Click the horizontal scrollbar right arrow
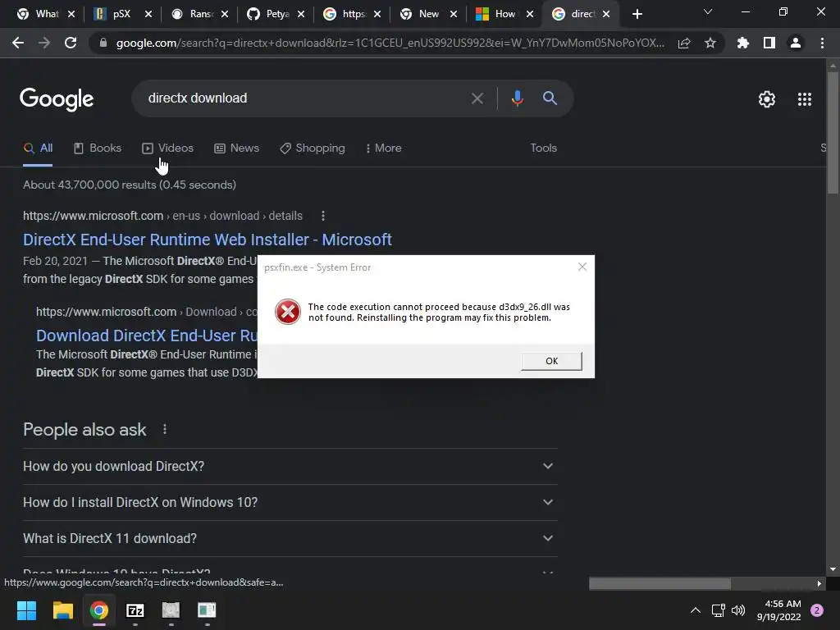840x630 pixels. (x=819, y=583)
